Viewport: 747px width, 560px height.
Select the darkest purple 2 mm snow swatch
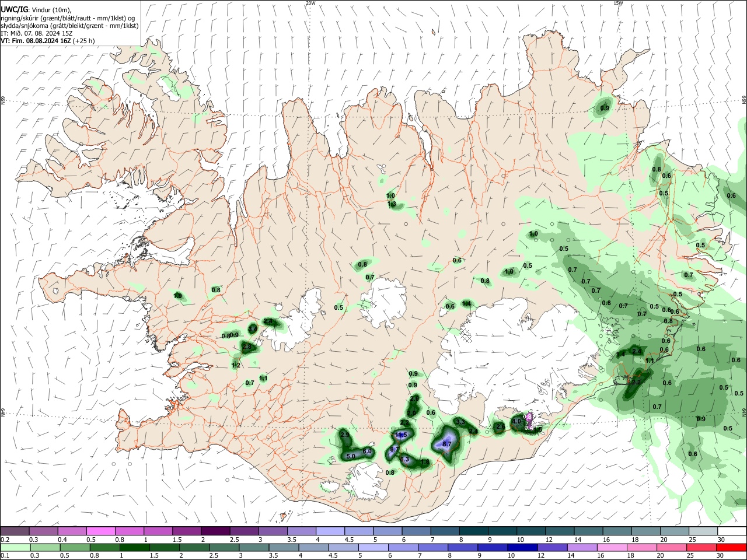click(215, 531)
